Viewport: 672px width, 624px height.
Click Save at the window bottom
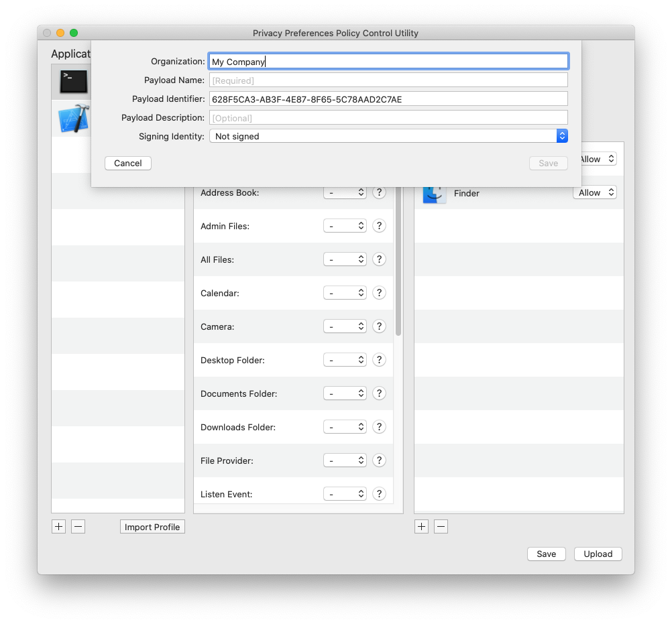click(x=547, y=554)
